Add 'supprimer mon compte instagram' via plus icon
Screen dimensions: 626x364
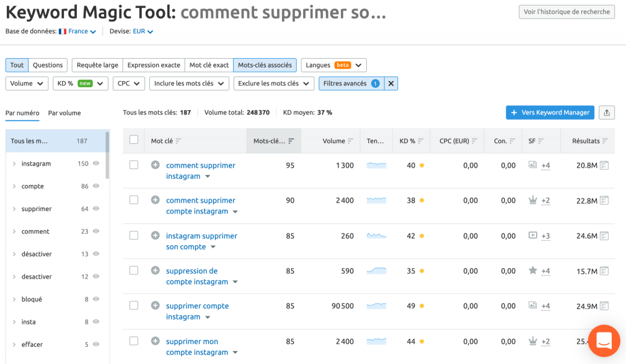[156, 341]
